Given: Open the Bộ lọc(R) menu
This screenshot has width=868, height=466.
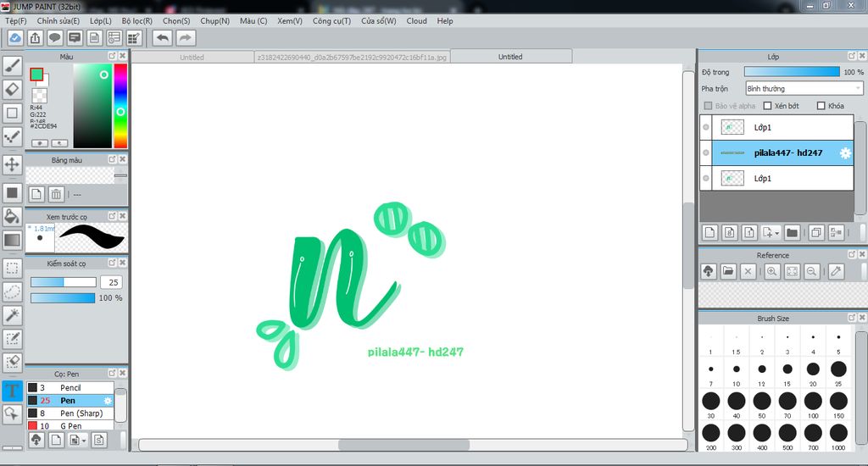Looking at the screenshot, I should click(x=136, y=21).
